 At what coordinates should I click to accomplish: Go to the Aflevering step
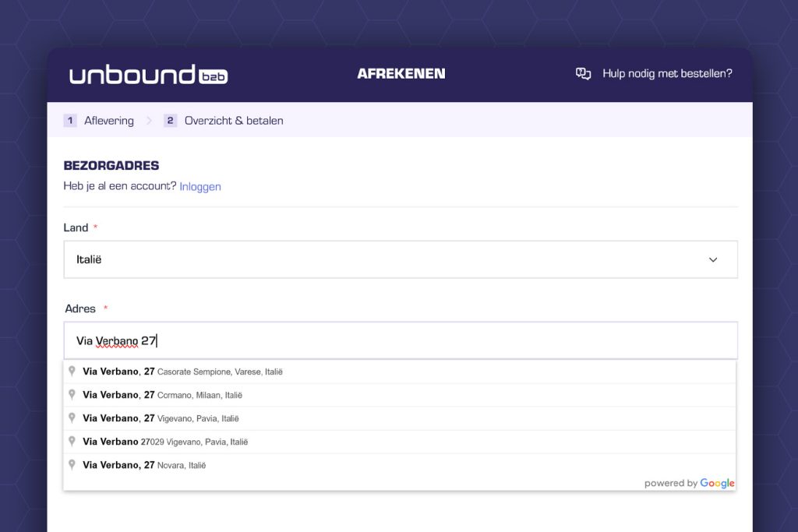pyautogui.click(x=108, y=121)
